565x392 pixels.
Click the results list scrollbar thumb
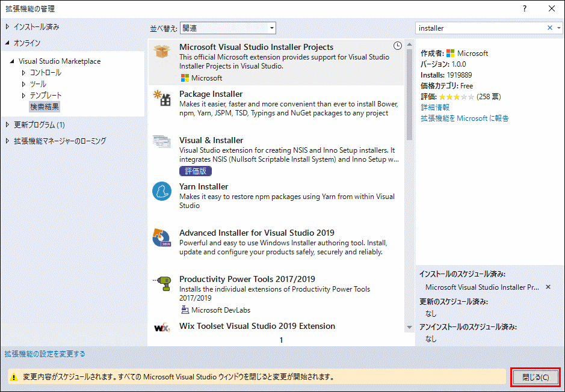[x=409, y=95]
